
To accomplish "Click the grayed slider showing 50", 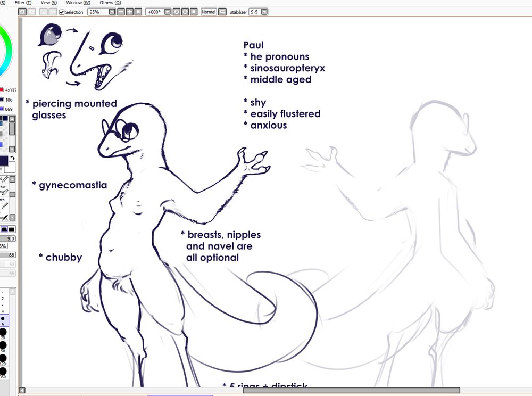I will [7, 265].
